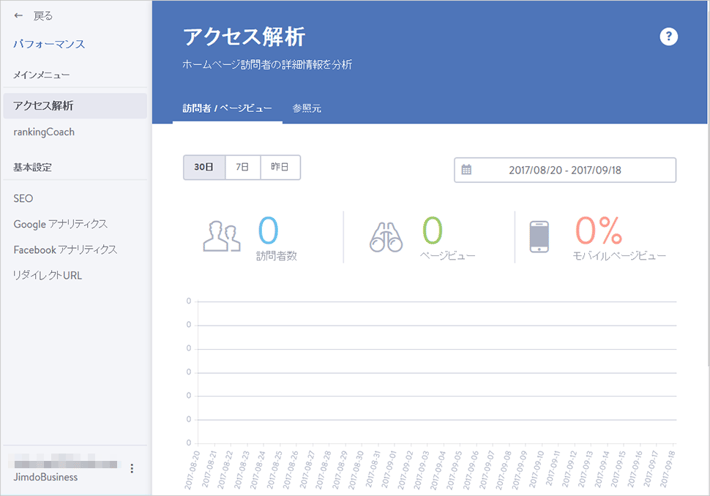The width and height of the screenshot is (710, 496).
Task: Click the calendar icon in date field
Action: point(466,170)
